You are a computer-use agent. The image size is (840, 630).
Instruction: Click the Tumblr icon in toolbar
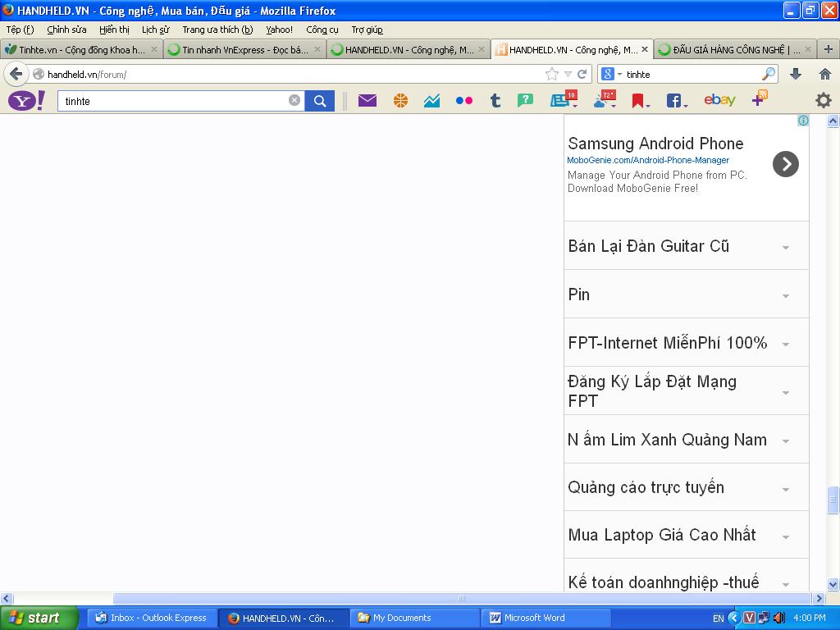pos(495,101)
